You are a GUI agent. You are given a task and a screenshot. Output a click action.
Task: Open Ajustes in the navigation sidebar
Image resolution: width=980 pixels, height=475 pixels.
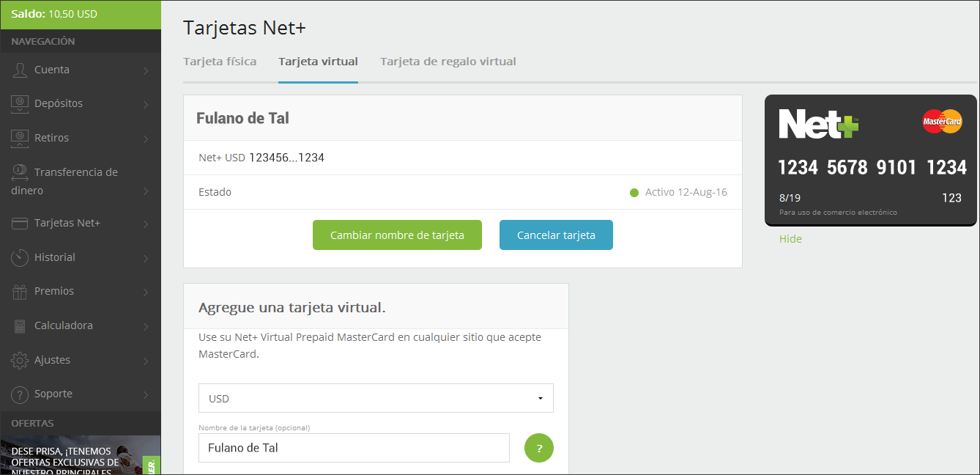pyautogui.click(x=81, y=360)
